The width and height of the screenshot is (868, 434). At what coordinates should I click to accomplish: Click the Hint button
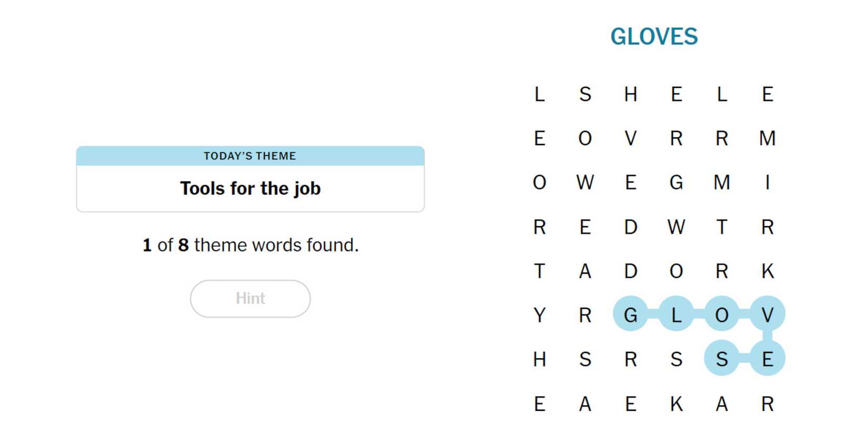250,298
